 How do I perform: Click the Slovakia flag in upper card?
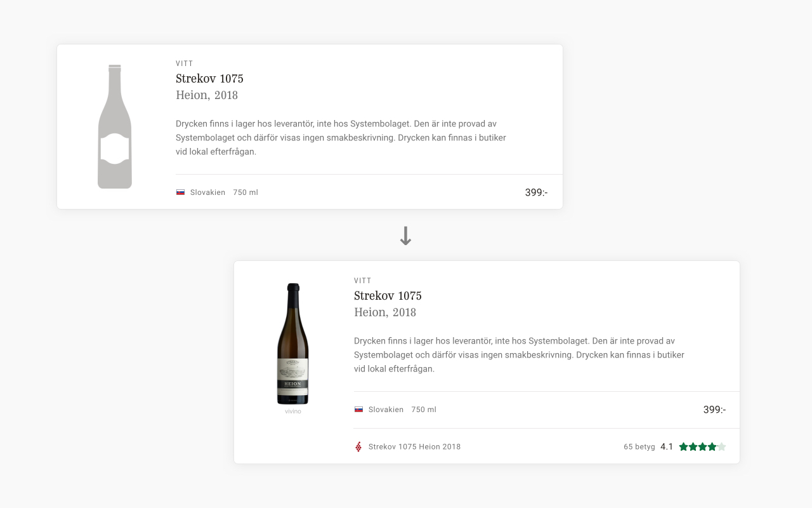[x=180, y=192]
